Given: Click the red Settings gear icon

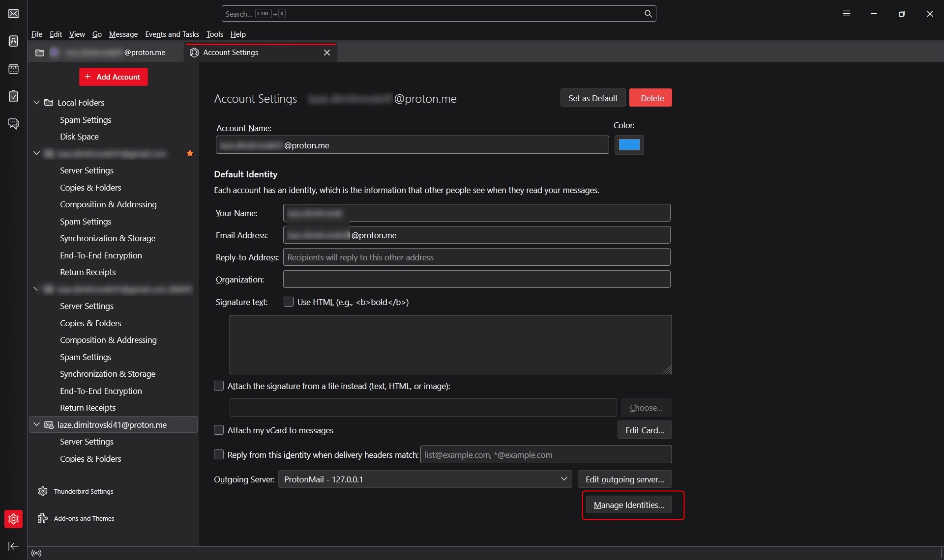Looking at the screenshot, I should [x=13, y=519].
